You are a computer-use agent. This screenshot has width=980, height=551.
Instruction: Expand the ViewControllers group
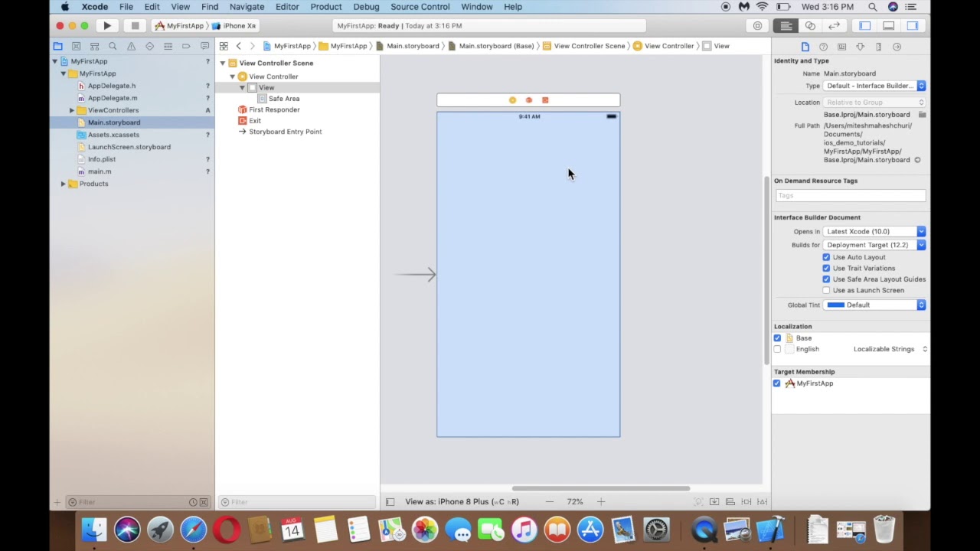pos(72,110)
